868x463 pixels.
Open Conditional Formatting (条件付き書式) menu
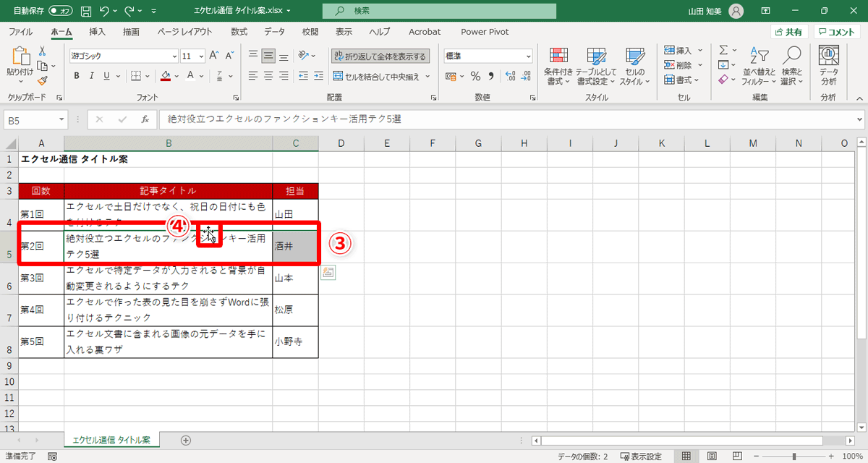(558, 67)
